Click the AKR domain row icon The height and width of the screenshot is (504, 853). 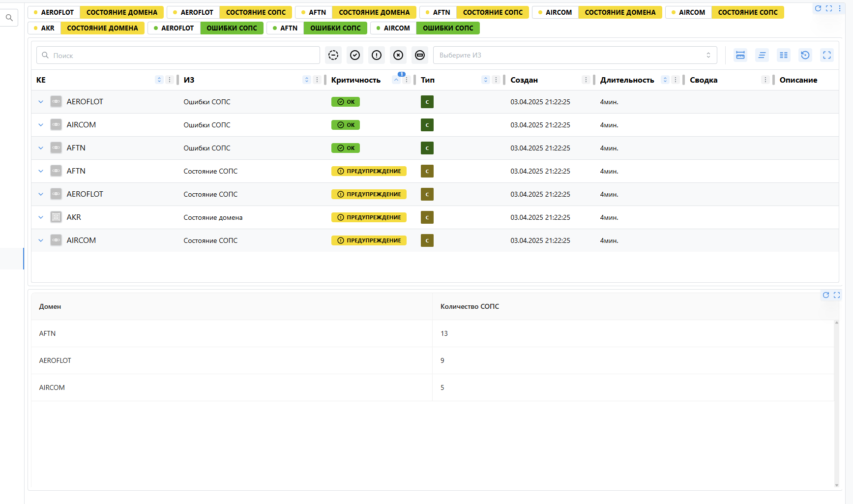(x=56, y=217)
